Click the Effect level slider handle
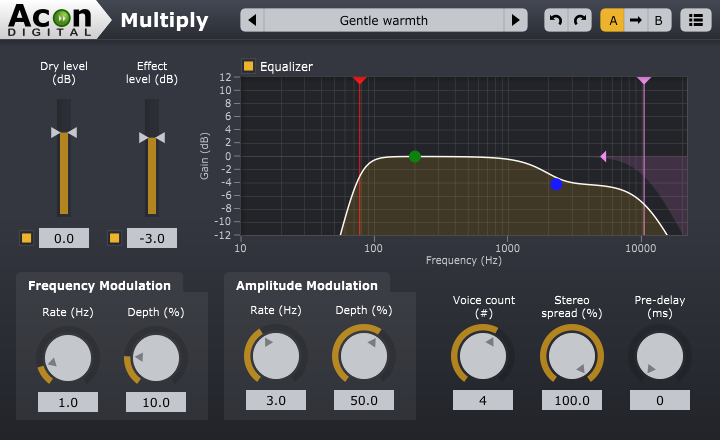Screen dimensions: 720x440 point(152,138)
